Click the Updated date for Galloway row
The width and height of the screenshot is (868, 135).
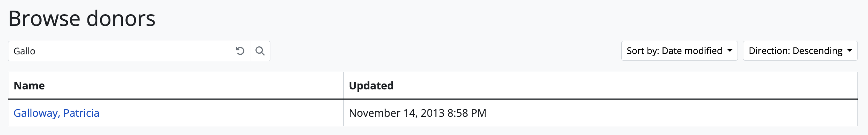418,113
